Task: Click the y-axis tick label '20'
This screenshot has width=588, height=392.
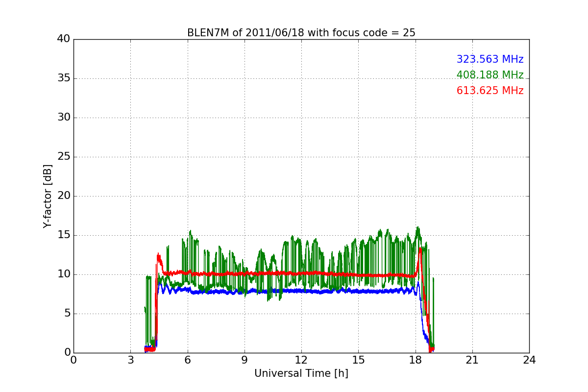Action: point(64,196)
